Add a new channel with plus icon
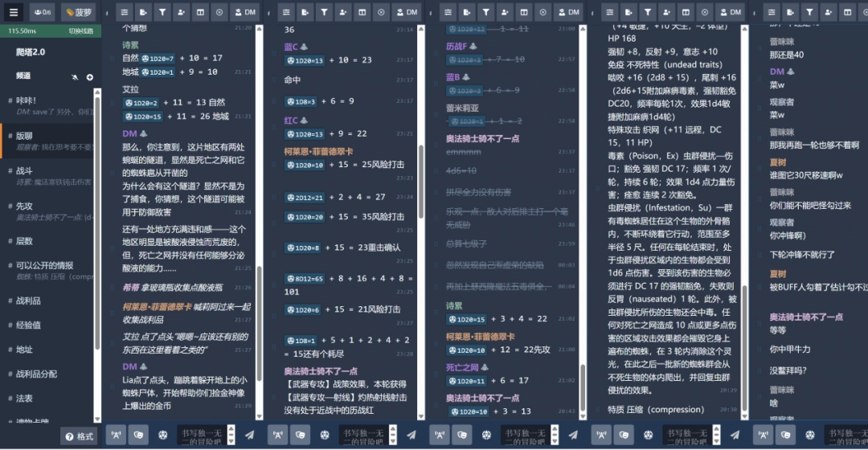The image size is (868, 450). coord(90,77)
